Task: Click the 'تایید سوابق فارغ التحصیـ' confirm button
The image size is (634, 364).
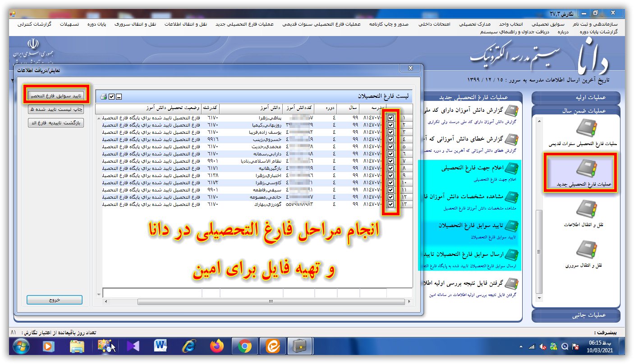Action: click(55, 96)
